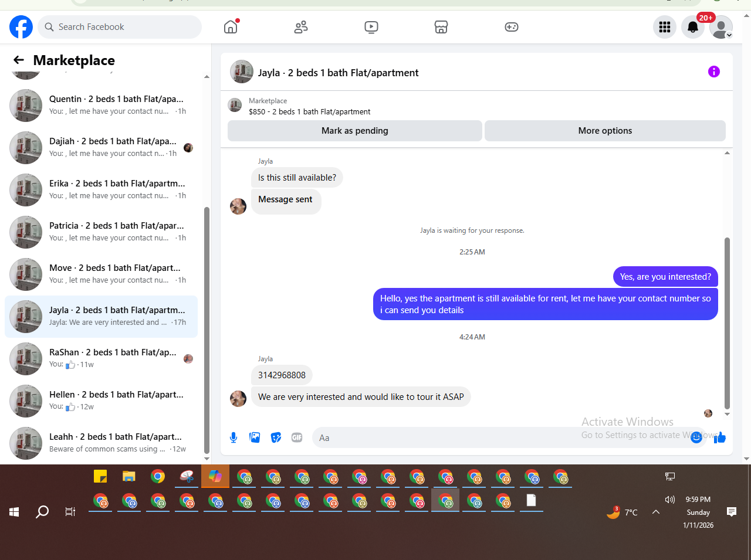Screen dimensions: 751x560
Task: Open Leahh's conversation
Action: coord(101,443)
